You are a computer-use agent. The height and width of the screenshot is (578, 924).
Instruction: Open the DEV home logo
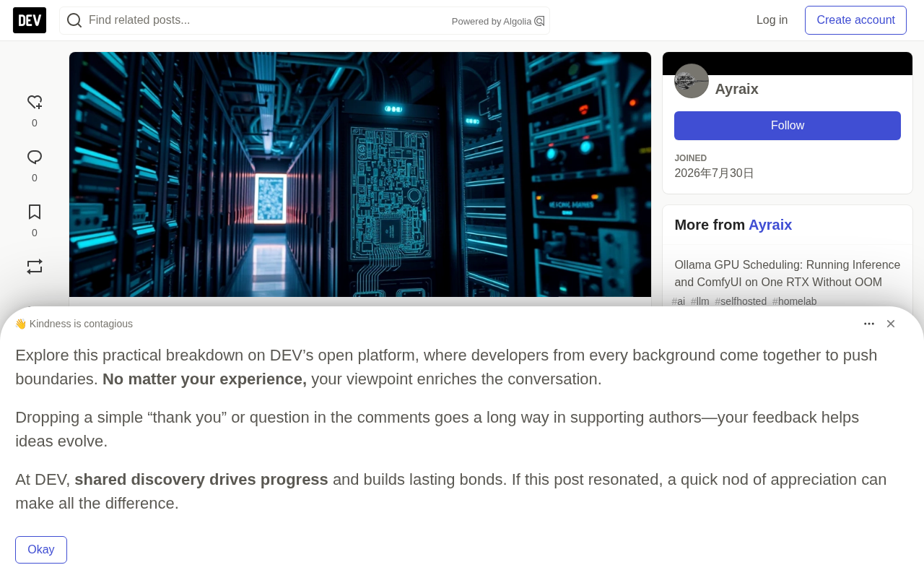(30, 20)
